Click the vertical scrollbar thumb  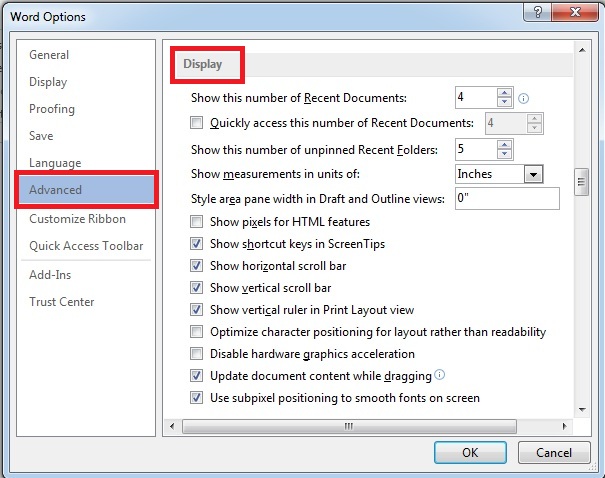coord(581,182)
